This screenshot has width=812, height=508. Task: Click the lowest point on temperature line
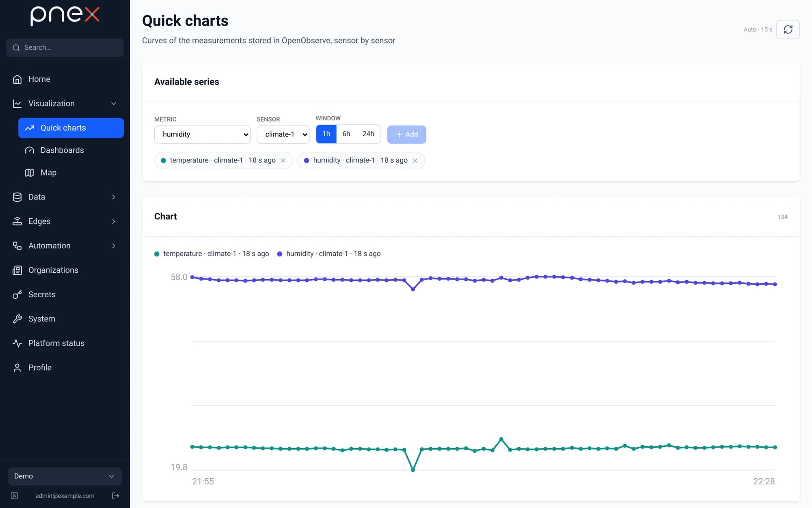[x=413, y=470]
